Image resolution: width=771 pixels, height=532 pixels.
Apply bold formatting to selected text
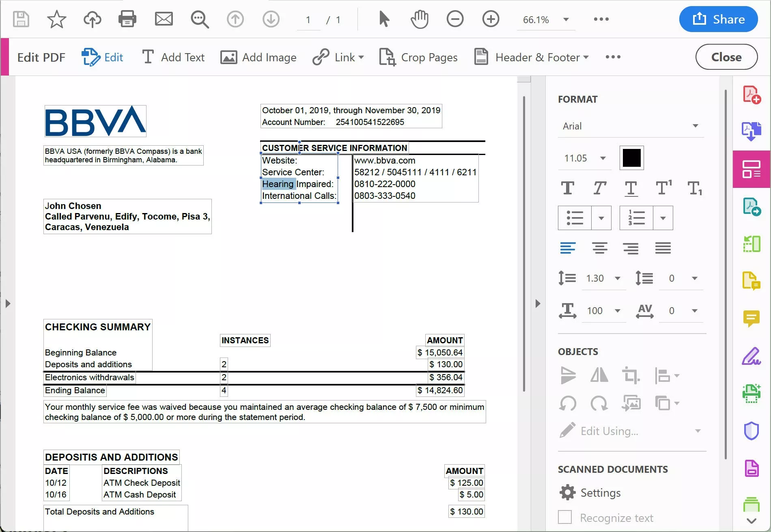point(568,188)
